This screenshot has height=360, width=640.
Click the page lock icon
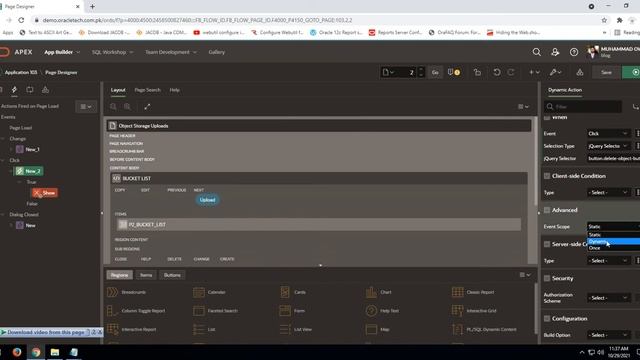tap(477, 72)
